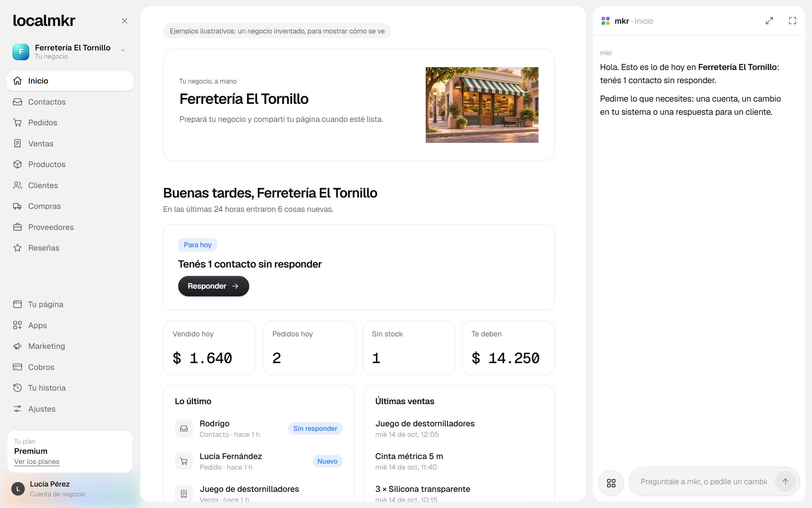This screenshot has height=508, width=812.
Task: Click the Pedidos cart icon in sidebar
Action: (17, 122)
